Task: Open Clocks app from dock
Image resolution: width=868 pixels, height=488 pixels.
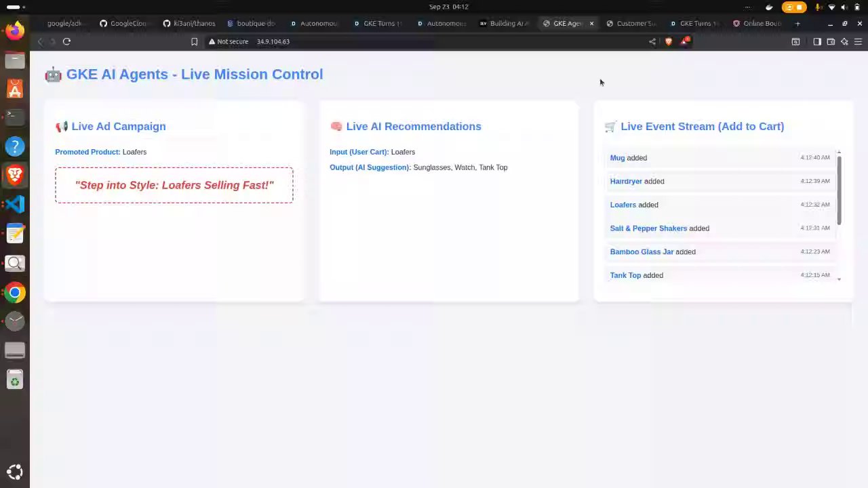Action: pos(15,321)
